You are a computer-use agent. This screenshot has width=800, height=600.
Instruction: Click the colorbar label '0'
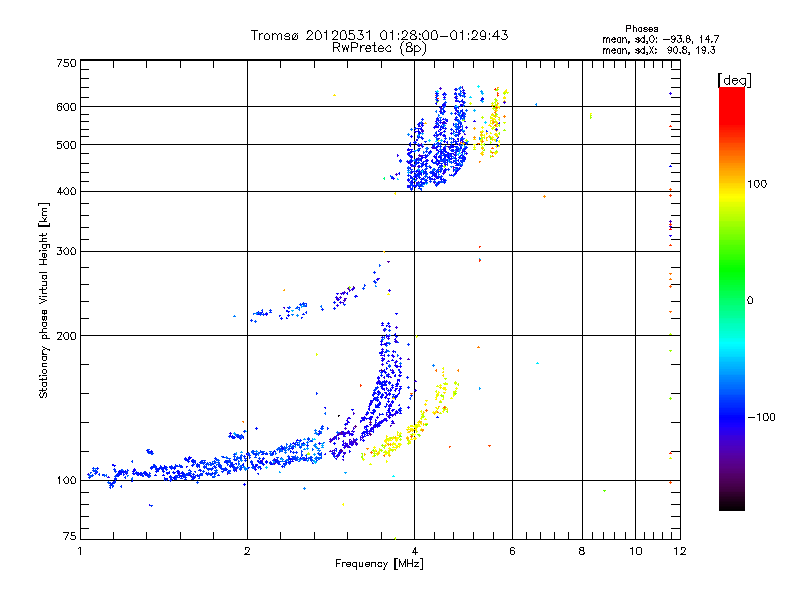(x=749, y=301)
